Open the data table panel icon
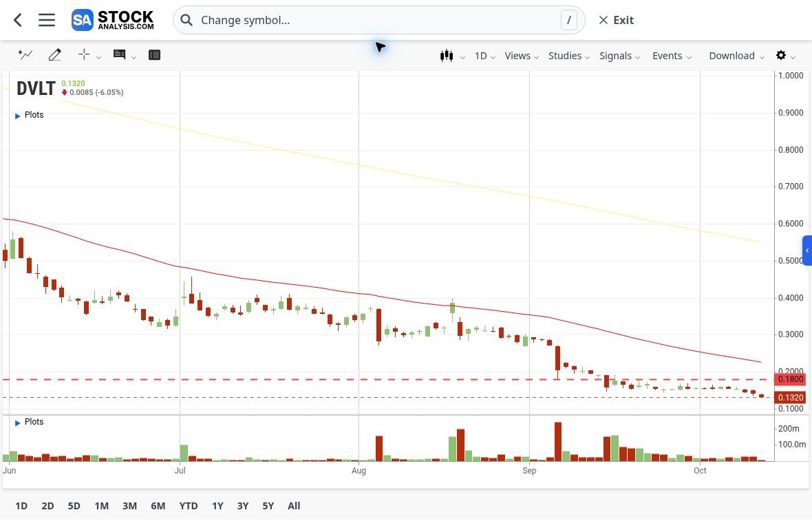 (x=154, y=55)
